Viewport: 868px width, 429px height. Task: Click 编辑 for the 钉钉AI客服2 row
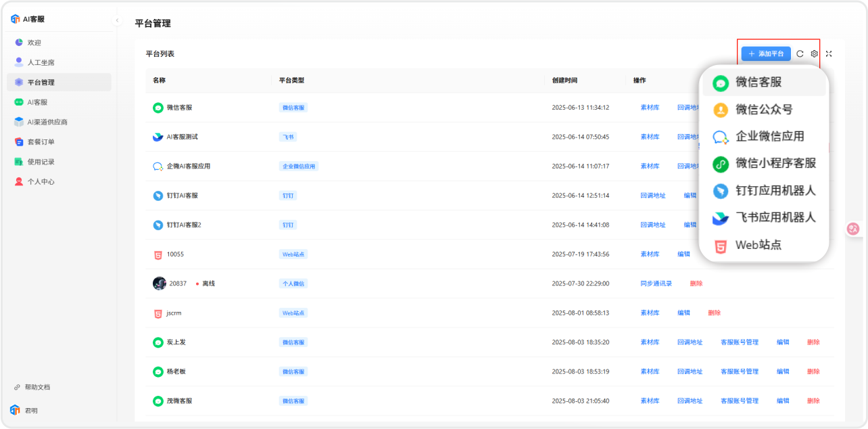click(x=690, y=225)
